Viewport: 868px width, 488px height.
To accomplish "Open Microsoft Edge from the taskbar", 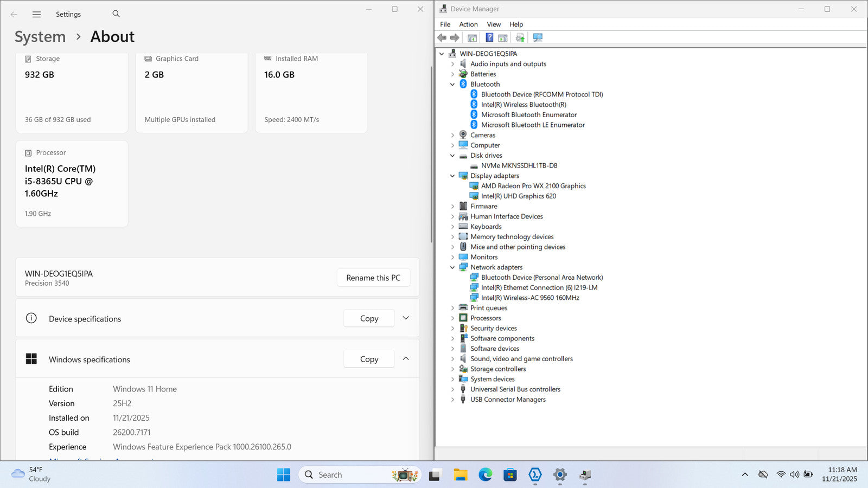I will pos(485,475).
